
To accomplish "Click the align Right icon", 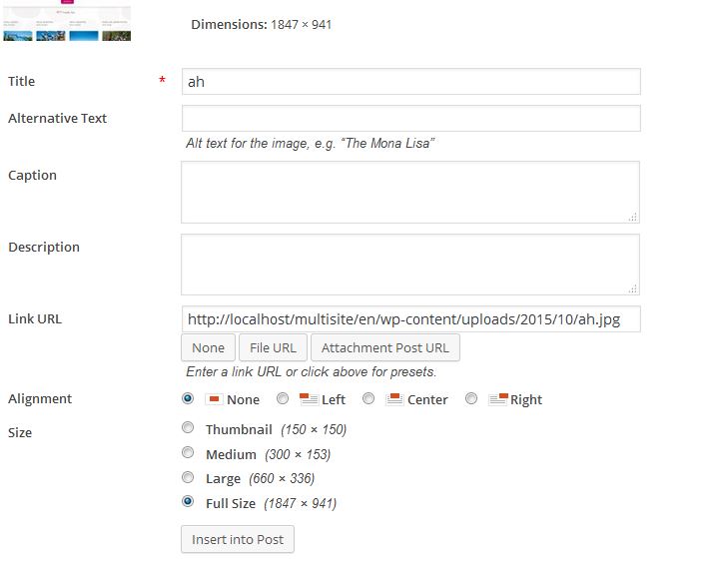I will [x=498, y=399].
